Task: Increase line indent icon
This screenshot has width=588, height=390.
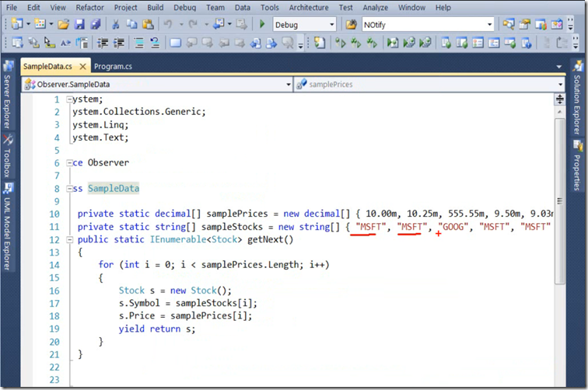Action: point(119,43)
